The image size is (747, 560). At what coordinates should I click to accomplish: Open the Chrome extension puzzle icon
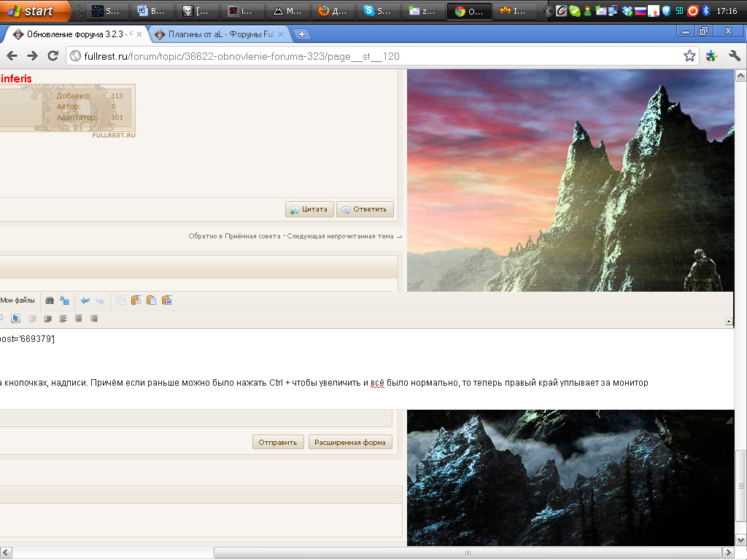(x=712, y=56)
